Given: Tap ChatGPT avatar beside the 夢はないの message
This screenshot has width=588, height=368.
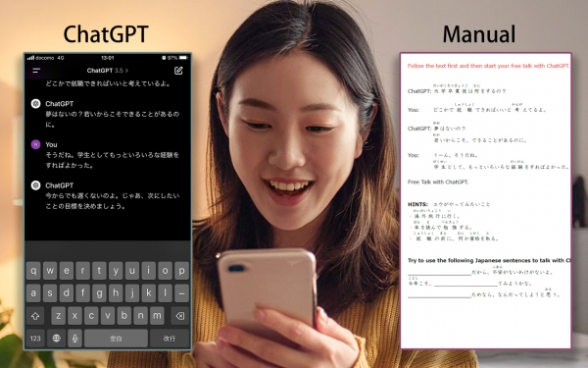Looking at the screenshot, I should click(35, 104).
